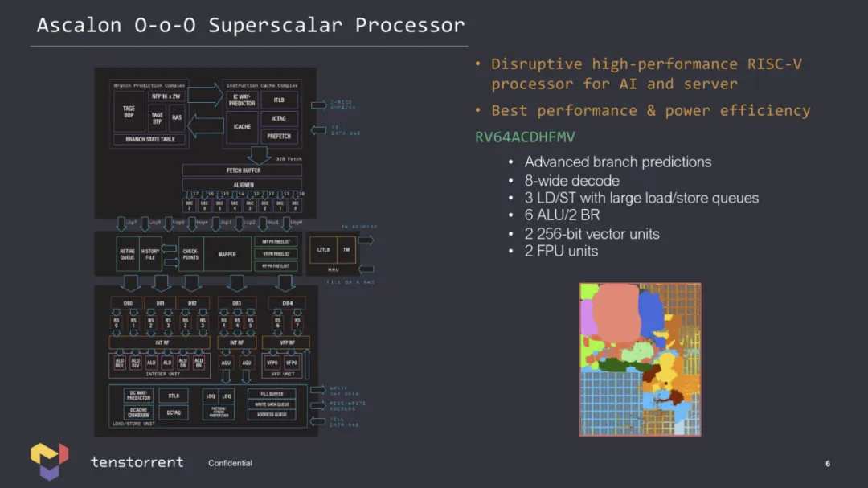
Task: Click the 'BRANCH STATE TABLE' block
Action: 150,139
